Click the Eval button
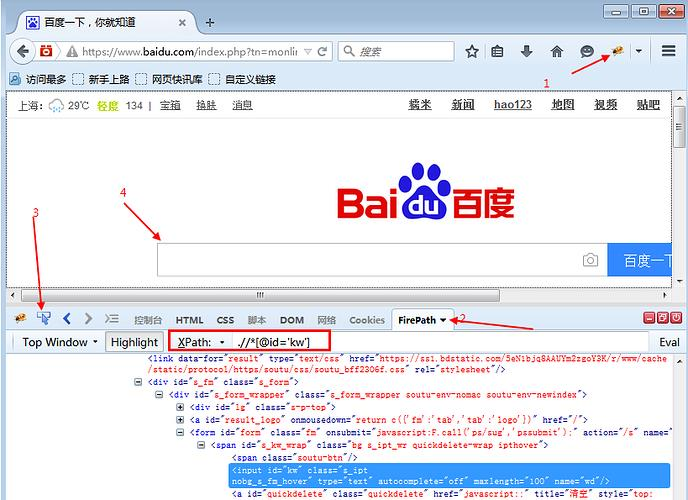 669,342
